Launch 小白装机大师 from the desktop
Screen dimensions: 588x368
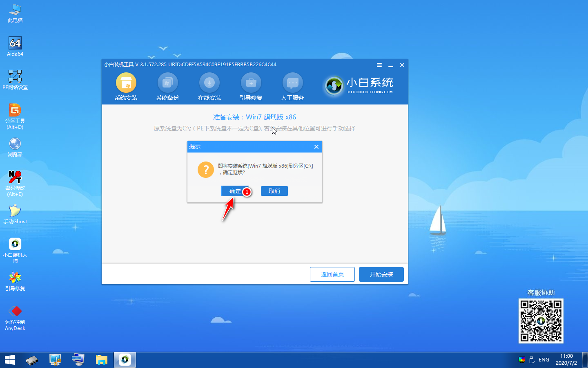(x=15, y=251)
